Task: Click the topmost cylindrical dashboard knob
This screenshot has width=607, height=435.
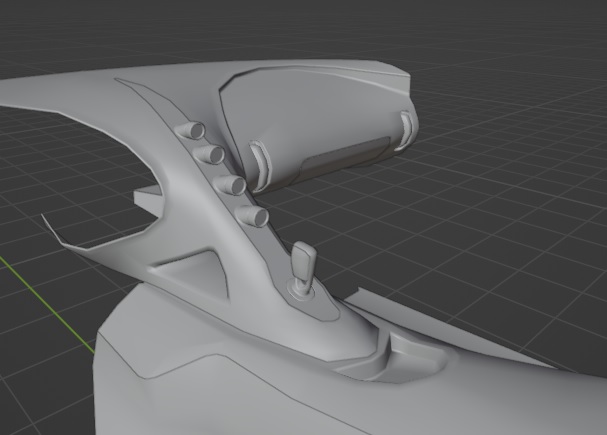Action: point(190,130)
